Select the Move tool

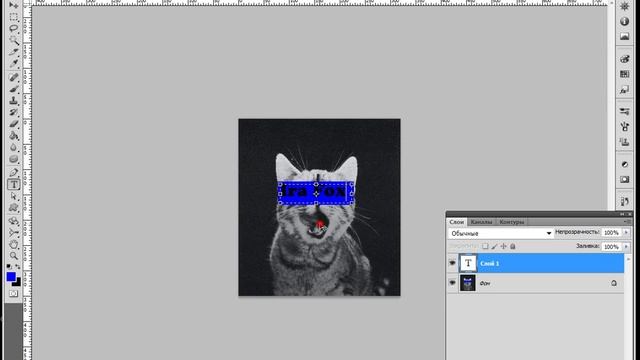click(x=13, y=5)
